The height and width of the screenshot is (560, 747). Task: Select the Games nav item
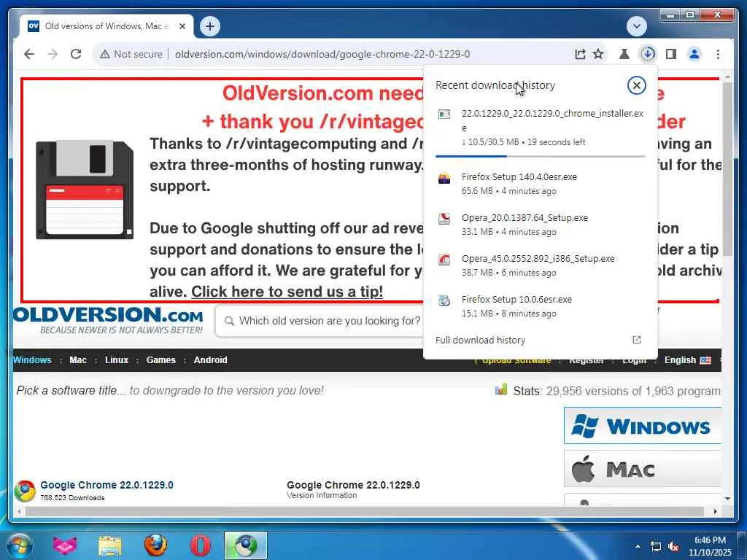[x=161, y=360]
